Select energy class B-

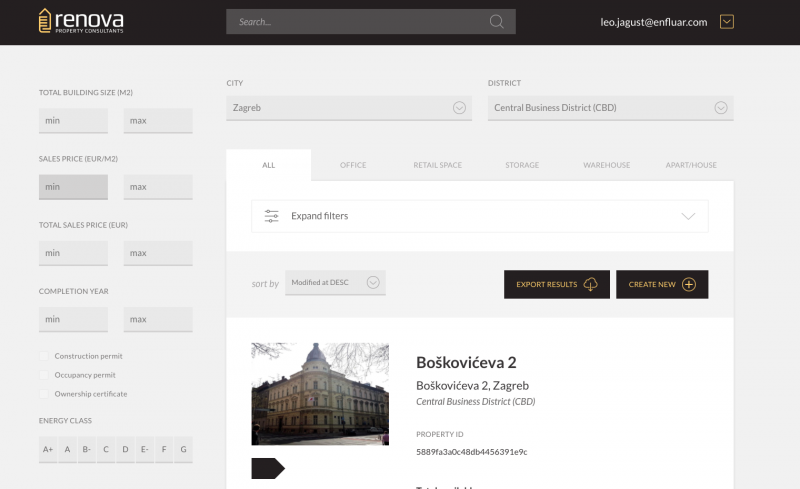[87, 450]
